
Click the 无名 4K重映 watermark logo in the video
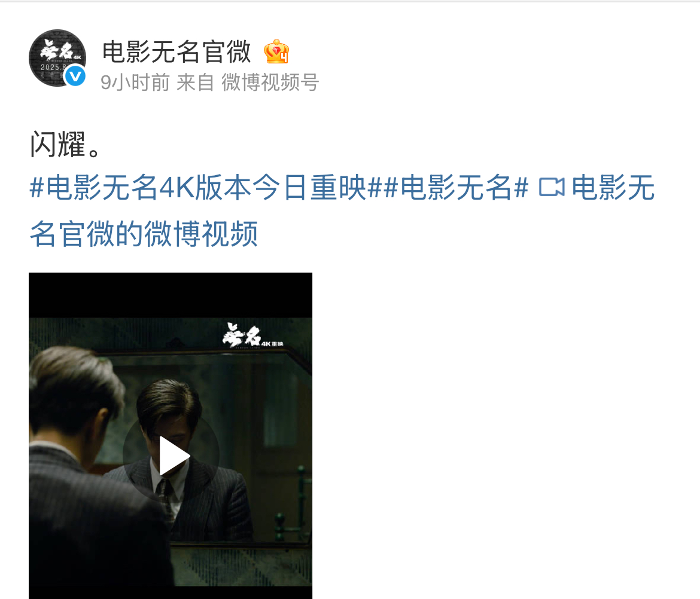coord(252,336)
